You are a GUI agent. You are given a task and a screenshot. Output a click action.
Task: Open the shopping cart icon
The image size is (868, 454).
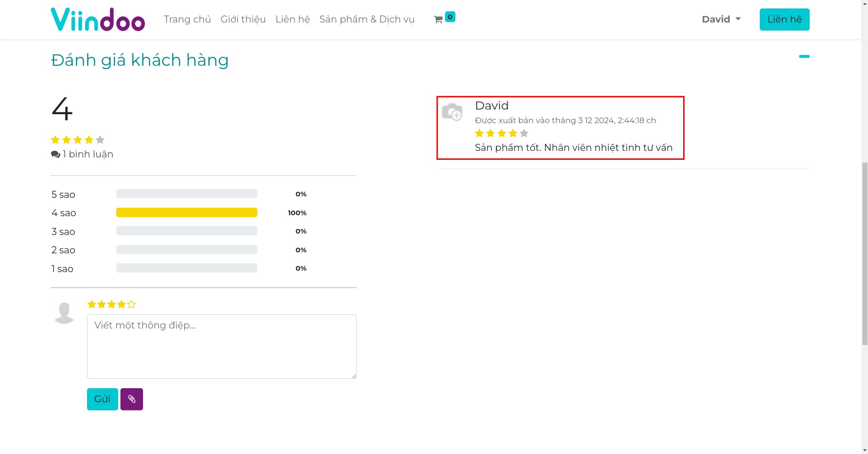tap(438, 20)
